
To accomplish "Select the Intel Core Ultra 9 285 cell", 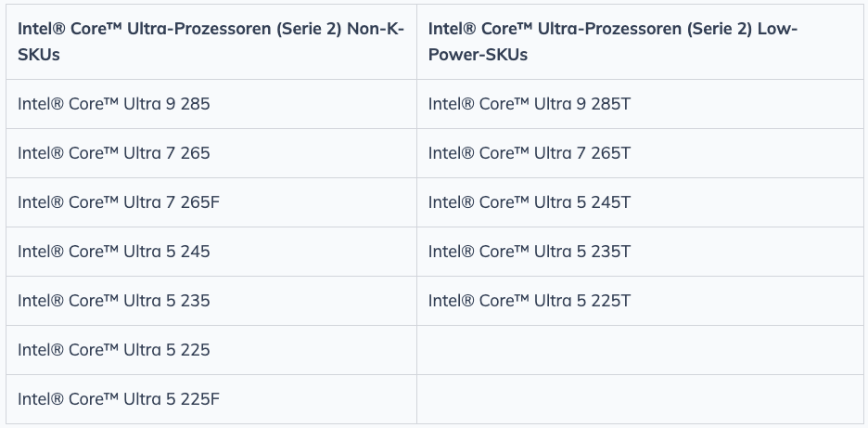I will coord(211,104).
